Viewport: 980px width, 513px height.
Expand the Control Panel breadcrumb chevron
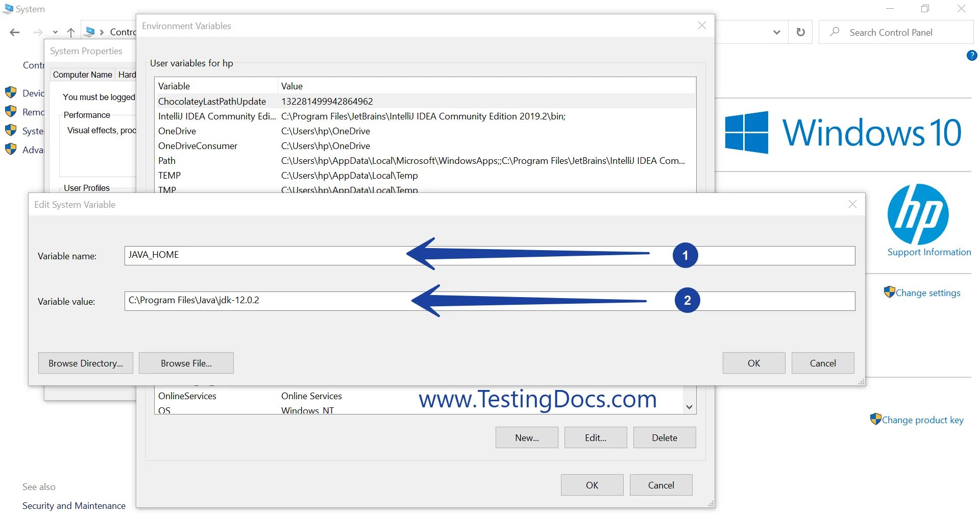click(x=102, y=32)
